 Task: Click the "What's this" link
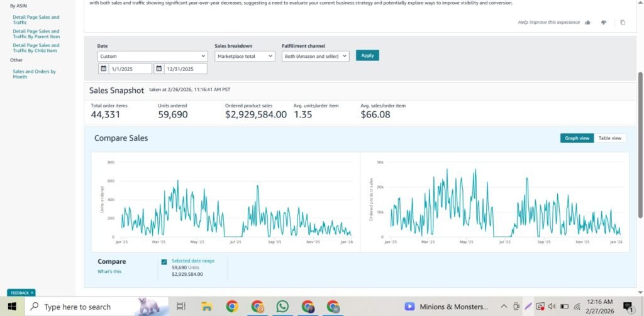(x=109, y=271)
